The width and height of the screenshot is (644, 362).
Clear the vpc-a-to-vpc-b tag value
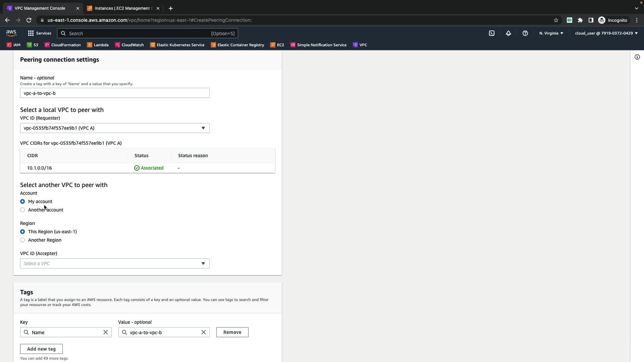pyautogui.click(x=203, y=332)
